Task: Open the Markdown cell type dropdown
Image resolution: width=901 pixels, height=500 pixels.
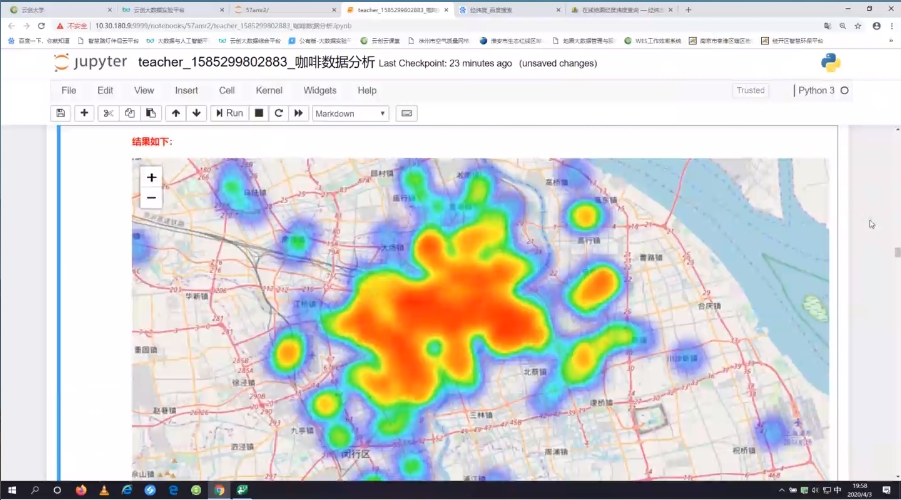Action: coord(350,113)
